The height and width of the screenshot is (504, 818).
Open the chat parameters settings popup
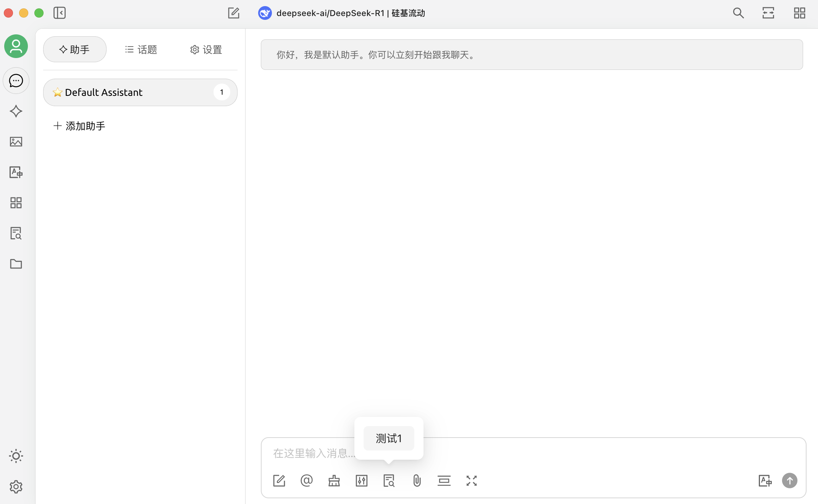coord(361,481)
